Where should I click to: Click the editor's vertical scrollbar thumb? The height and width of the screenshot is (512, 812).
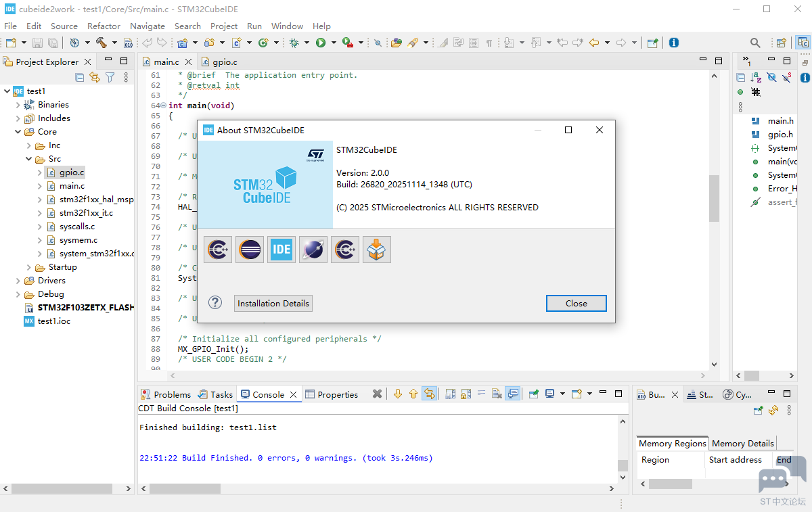click(713, 198)
